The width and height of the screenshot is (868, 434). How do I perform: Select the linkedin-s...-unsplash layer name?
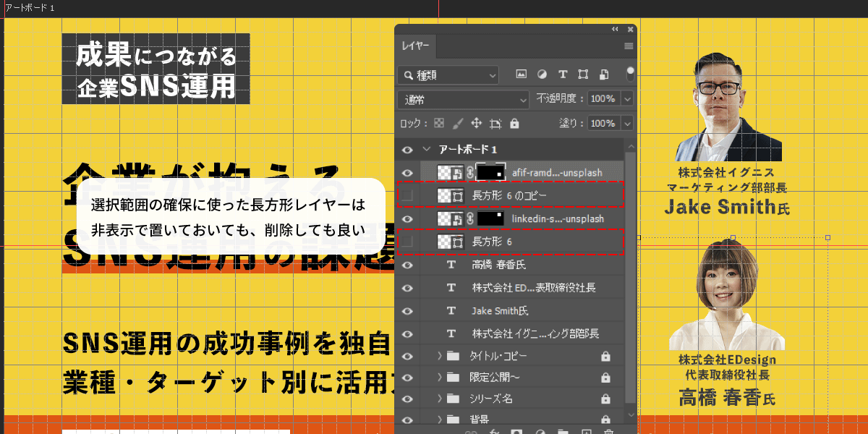click(x=557, y=218)
